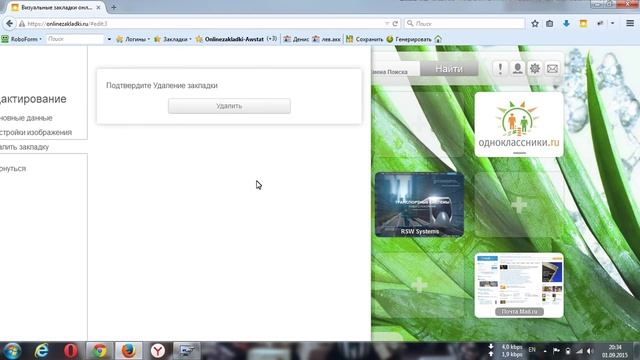The height and width of the screenshot is (360, 640).
Task: Click the Найти search button
Action: tap(449, 69)
